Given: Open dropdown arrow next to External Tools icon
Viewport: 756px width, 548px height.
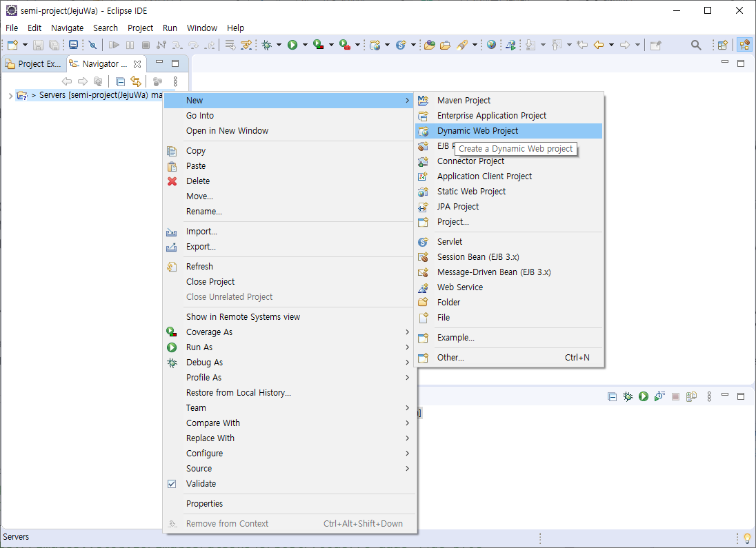Looking at the screenshot, I should (x=357, y=45).
